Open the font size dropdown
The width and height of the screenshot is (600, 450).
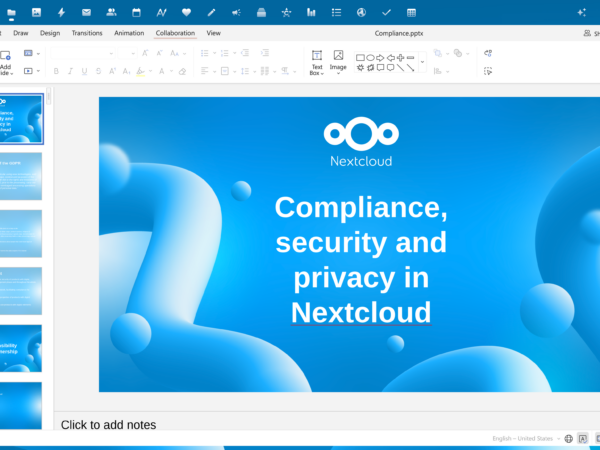pos(125,53)
